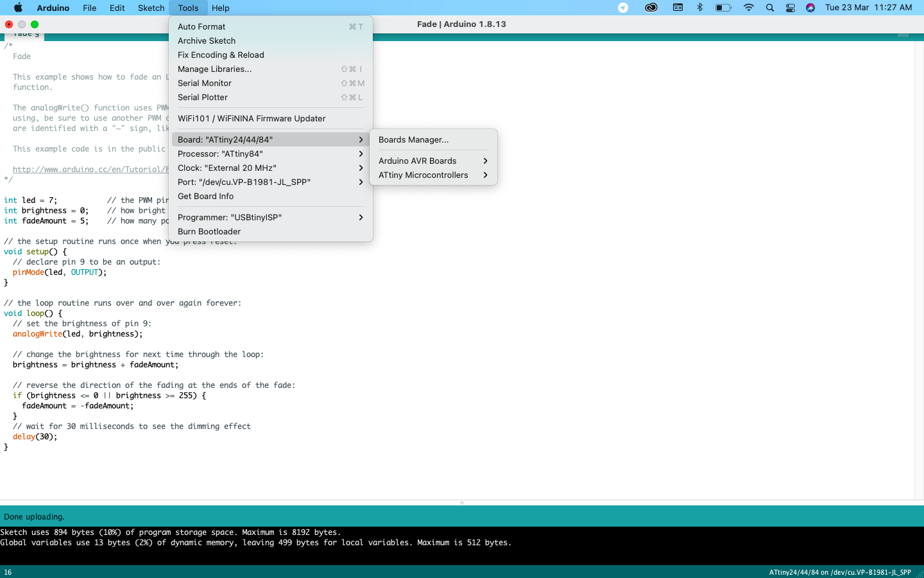Expand the Programmer: "USBtinyISP" submenu
924x578 pixels.
tap(271, 217)
